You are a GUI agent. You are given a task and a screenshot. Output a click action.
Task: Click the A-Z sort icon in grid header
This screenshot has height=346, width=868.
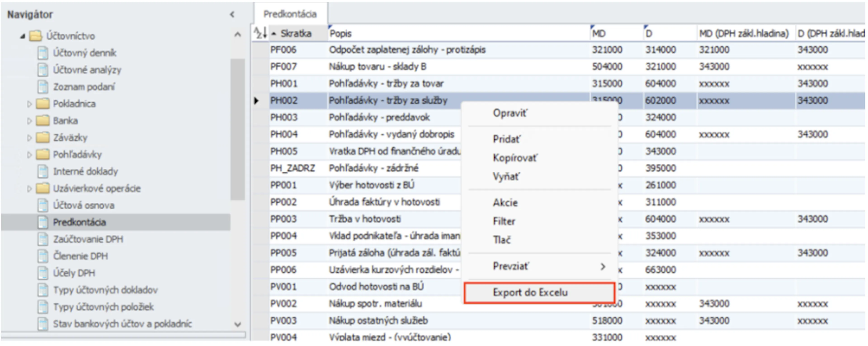pyautogui.click(x=260, y=33)
